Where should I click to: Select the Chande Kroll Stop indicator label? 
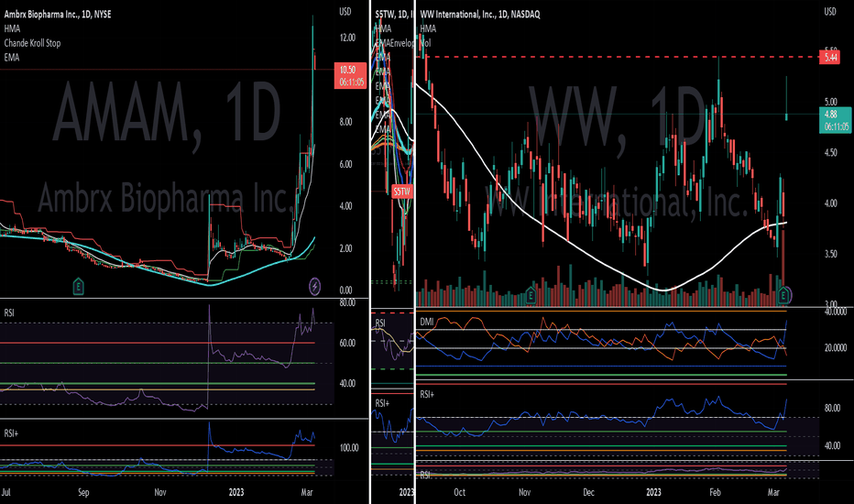[32, 43]
